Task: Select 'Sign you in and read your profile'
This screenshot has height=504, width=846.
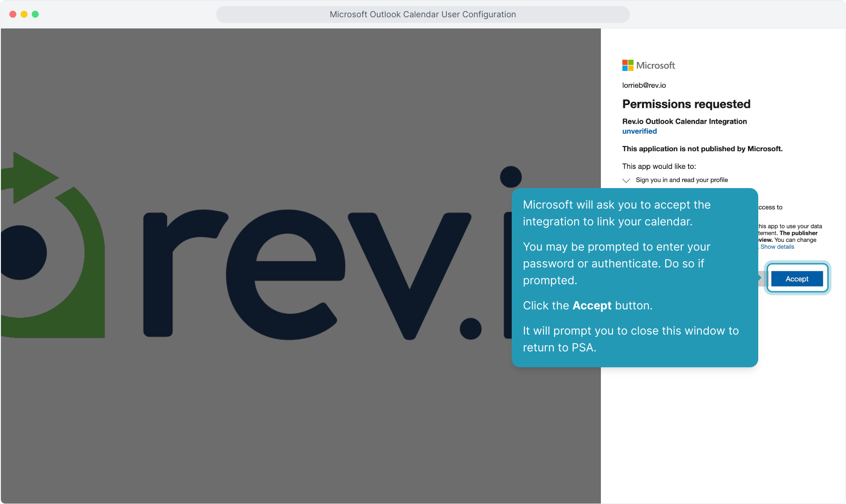Action: point(681,180)
